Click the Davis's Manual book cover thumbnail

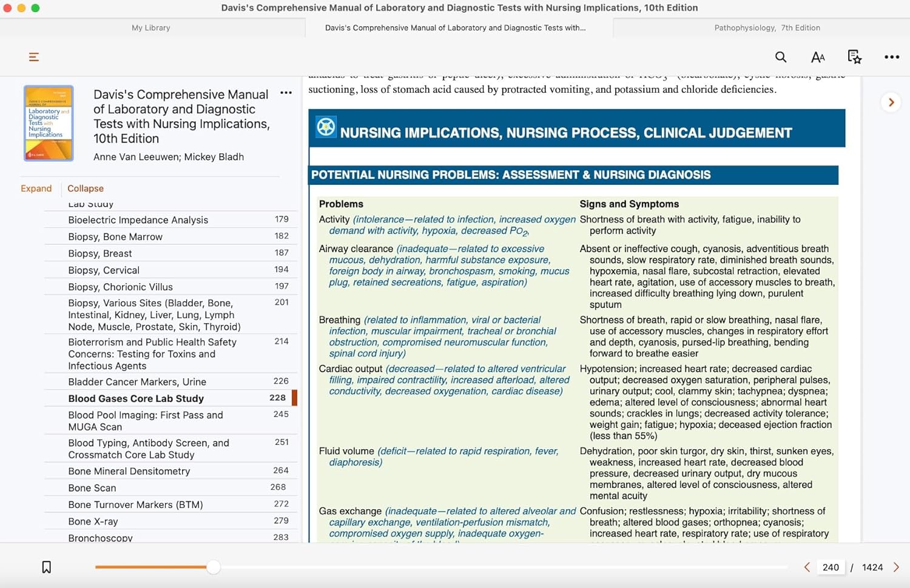point(49,123)
